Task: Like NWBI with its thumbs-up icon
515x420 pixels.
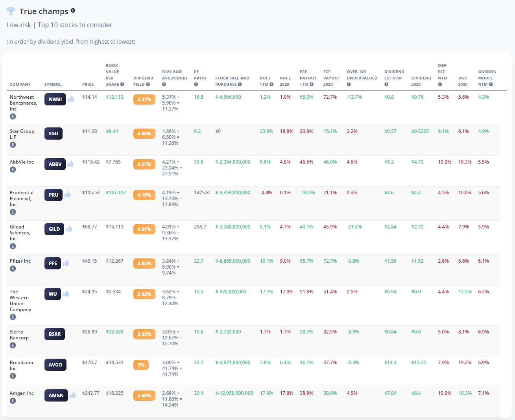Action: 71,99
